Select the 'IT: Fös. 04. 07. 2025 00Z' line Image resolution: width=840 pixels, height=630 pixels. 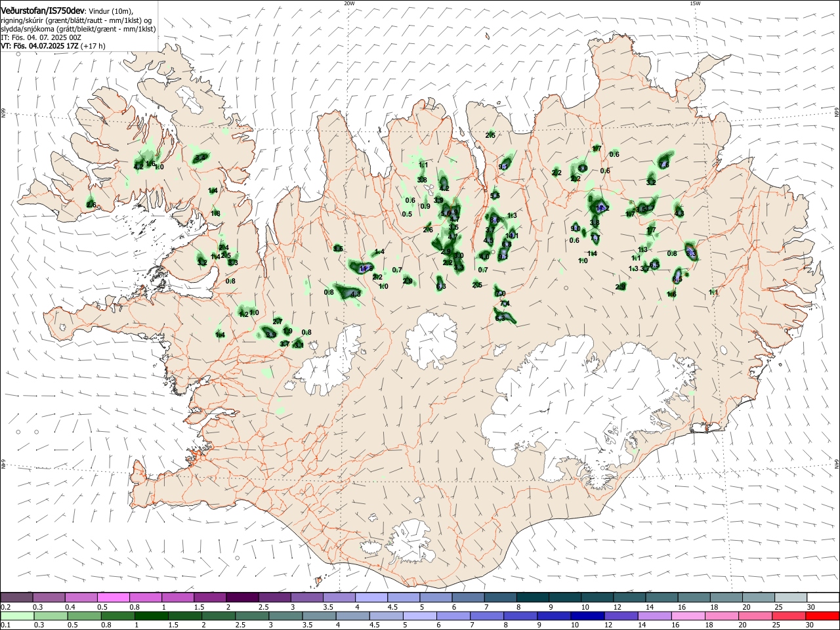tap(39, 37)
